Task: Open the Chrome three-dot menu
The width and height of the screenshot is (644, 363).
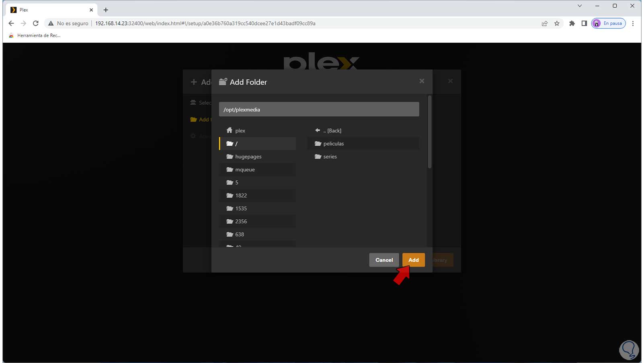Action: [633, 23]
